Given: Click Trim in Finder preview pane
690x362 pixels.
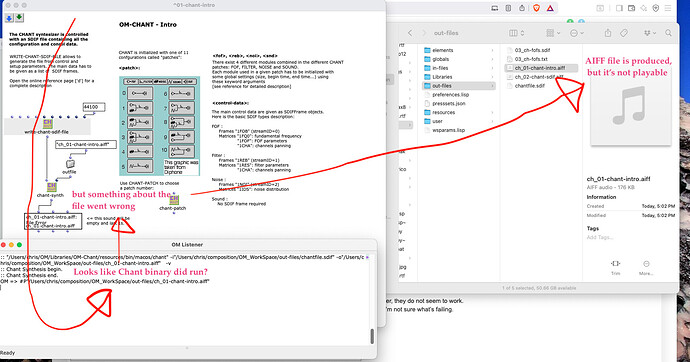Looking at the screenshot, I should tap(616, 268).
